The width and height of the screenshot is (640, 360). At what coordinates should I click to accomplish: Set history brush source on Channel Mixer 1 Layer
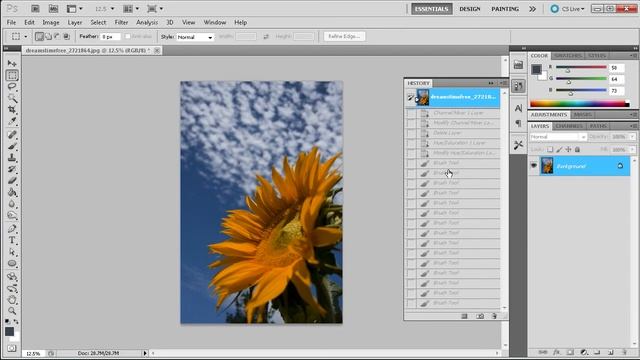pos(410,113)
